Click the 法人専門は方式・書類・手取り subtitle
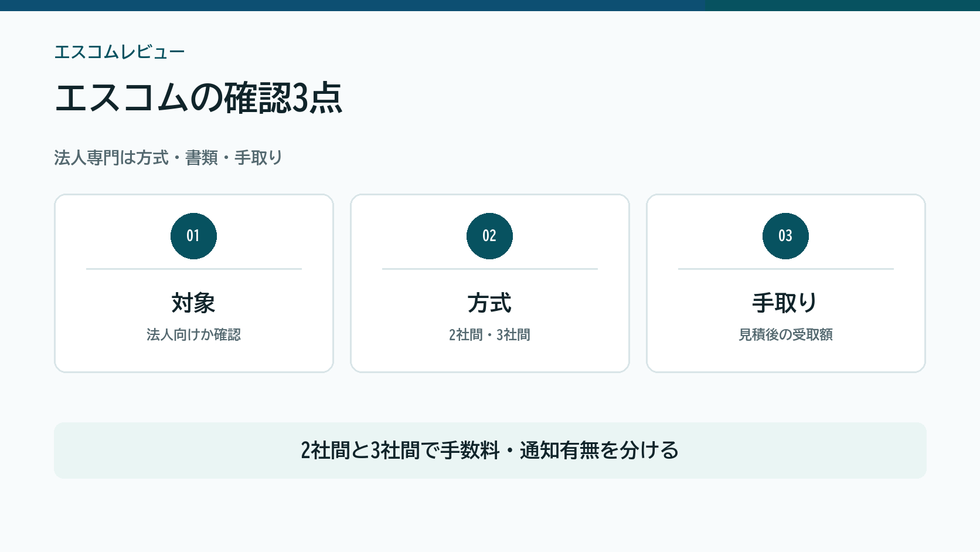Viewport: 980px width, 552px height. coord(168,158)
